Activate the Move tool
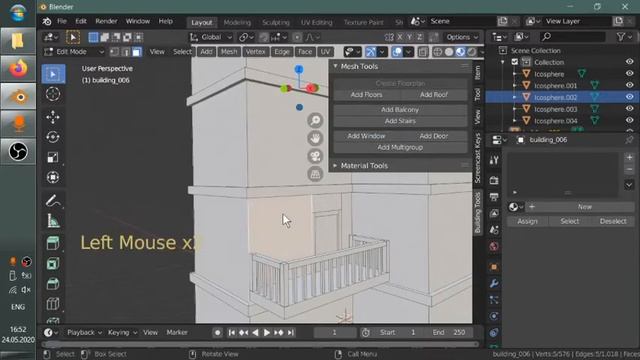The height and width of the screenshot is (360, 640). (x=53, y=117)
